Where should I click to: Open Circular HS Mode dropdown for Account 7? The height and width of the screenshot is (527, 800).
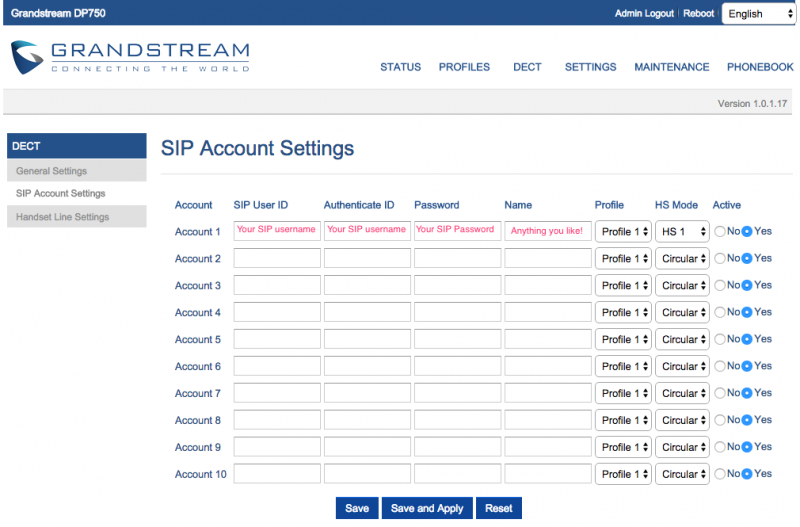682,393
